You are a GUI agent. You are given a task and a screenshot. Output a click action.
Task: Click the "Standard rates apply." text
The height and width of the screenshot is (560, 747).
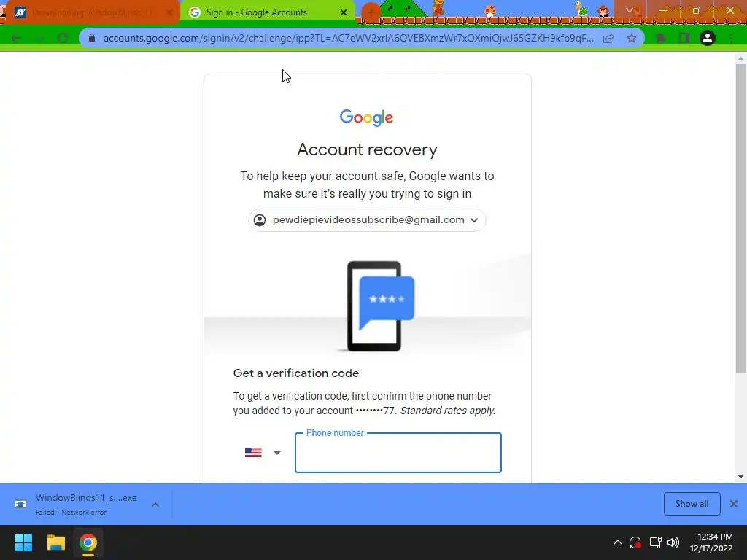[x=447, y=411]
